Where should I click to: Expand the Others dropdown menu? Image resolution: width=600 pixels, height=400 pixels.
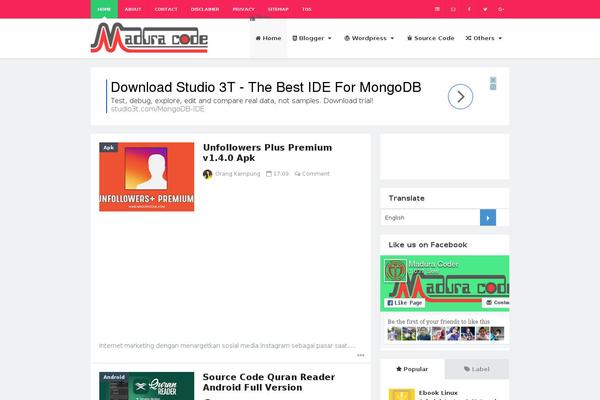point(484,38)
